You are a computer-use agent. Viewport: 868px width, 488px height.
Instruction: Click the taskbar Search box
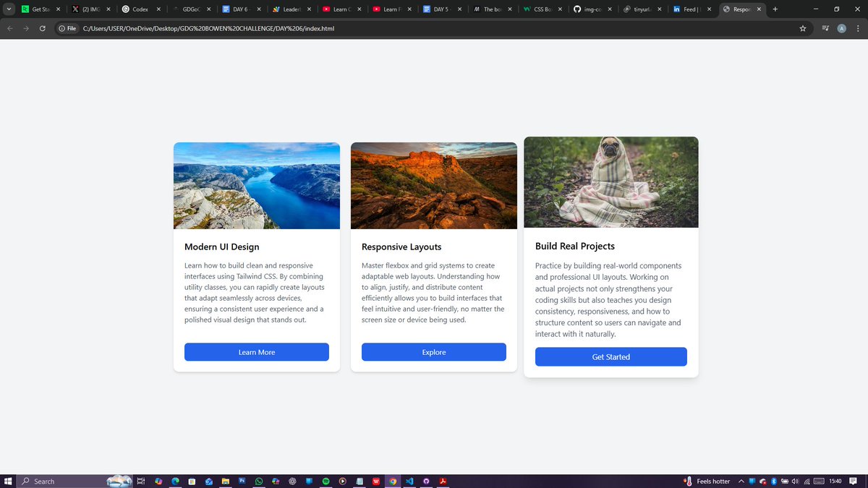coord(76,481)
